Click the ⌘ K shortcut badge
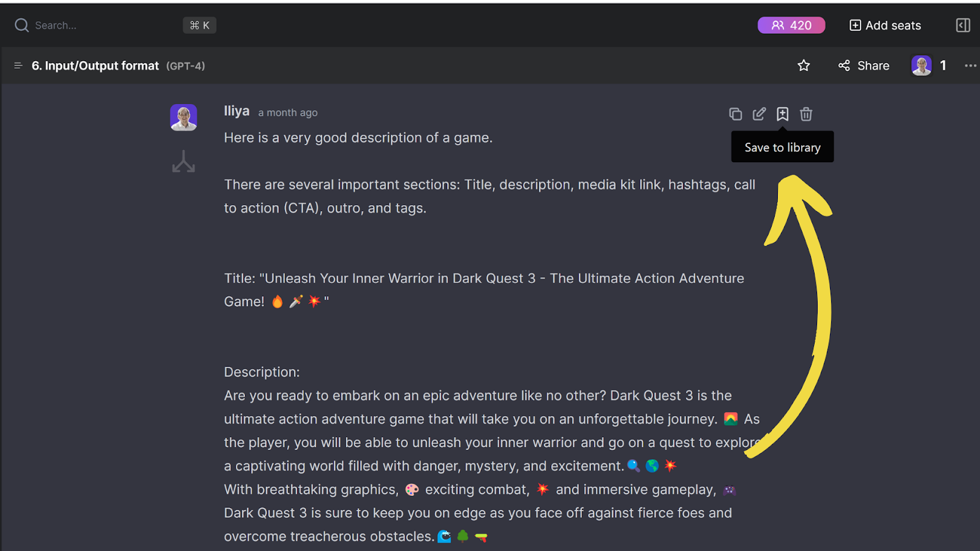980x551 pixels. tap(200, 25)
